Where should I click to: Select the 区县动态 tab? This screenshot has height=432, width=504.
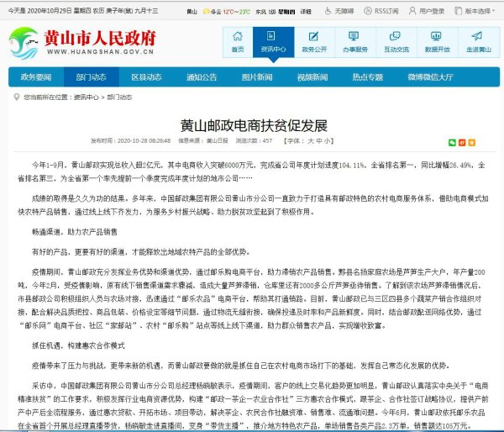tap(146, 76)
